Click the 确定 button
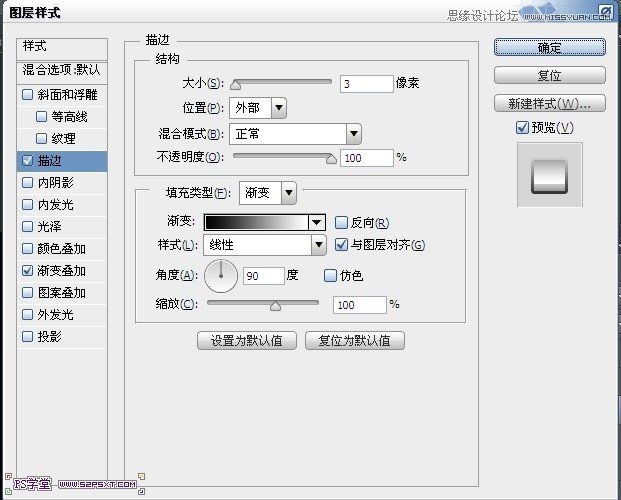The width and height of the screenshot is (621, 500). point(549,48)
